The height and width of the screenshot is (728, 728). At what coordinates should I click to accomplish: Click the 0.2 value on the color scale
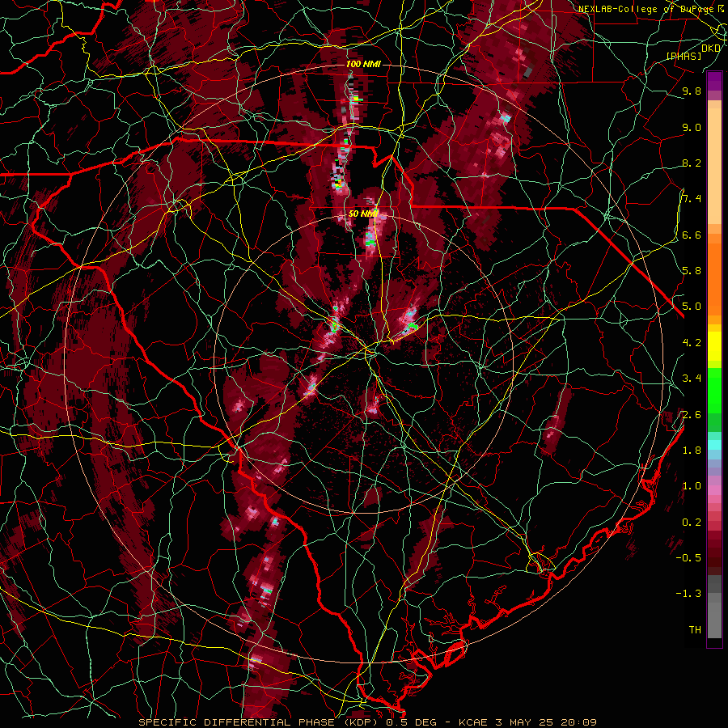(x=692, y=523)
